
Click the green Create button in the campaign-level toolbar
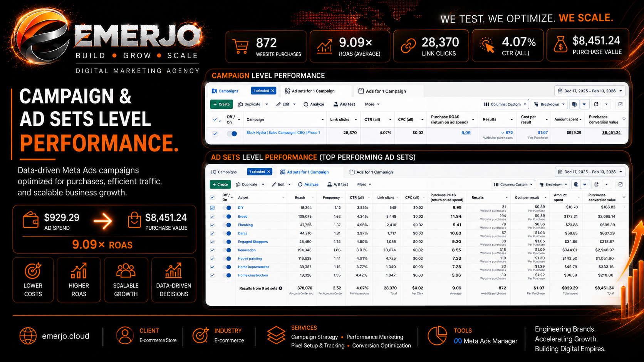tap(221, 104)
